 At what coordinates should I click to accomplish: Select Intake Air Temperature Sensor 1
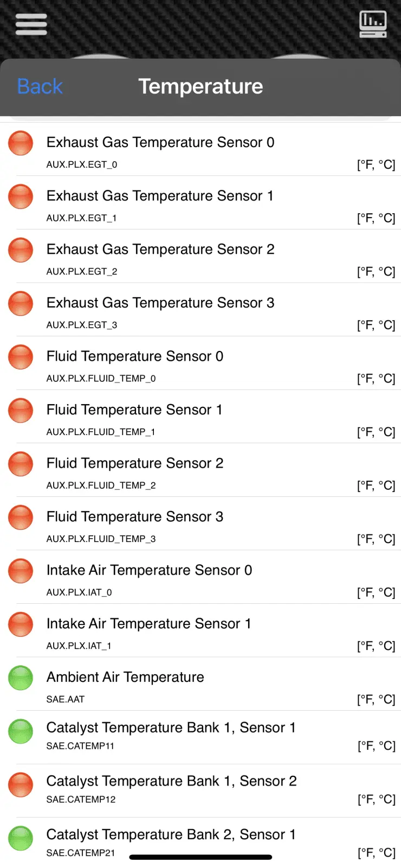click(148, 624)
